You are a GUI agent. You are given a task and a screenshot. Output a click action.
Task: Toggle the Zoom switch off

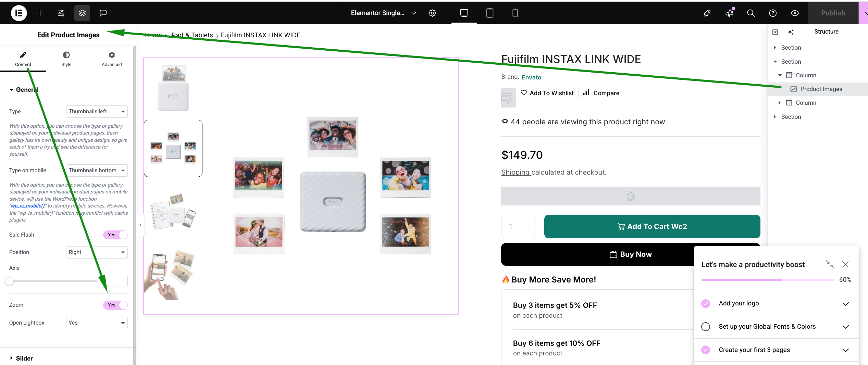point(115,305)
